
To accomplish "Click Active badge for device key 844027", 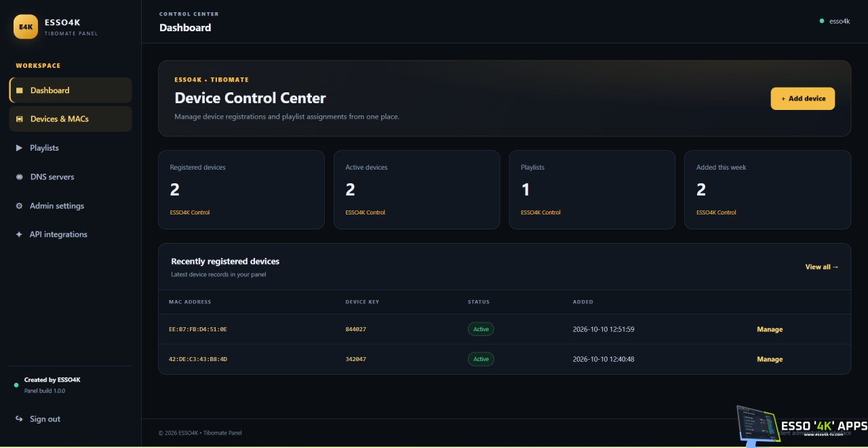I will (x=481, y=329).
